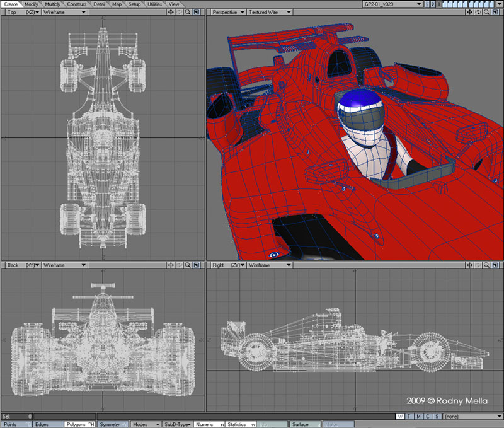Image resolution: width=504 pixels, height=428 pixels.
Task: Switch to the Modify tab
Action: [x=31, y=4]
